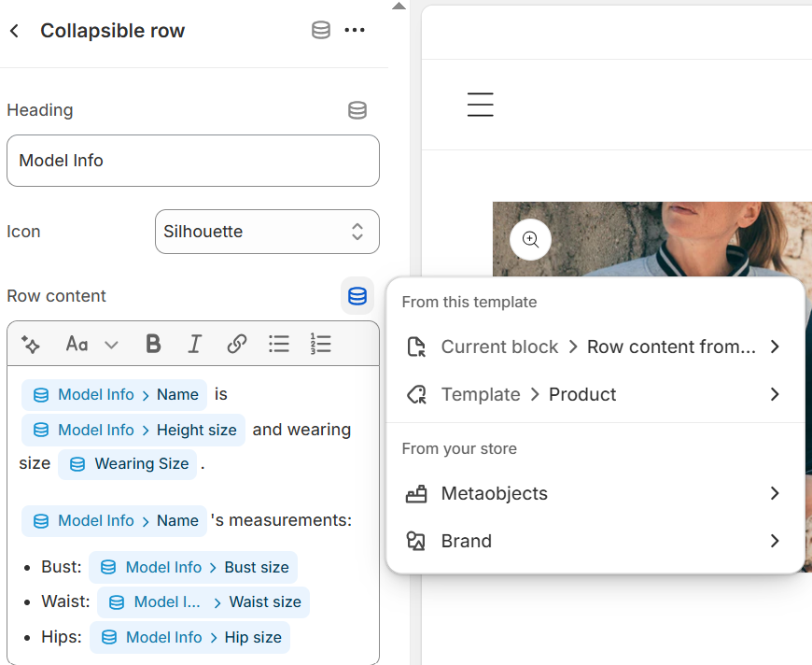The image size is (812, 665).
Task: Open the Icon dropdown showing Silhouette
Action: pyautogui.click(x=267, y=232)
